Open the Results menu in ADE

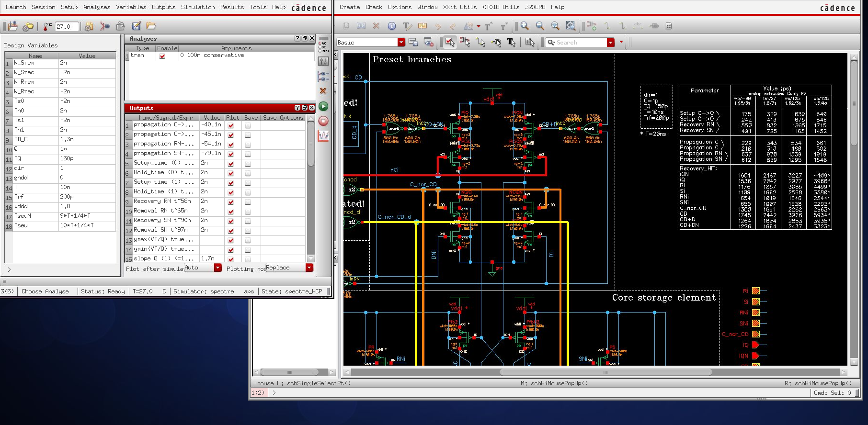pos(232,7)
